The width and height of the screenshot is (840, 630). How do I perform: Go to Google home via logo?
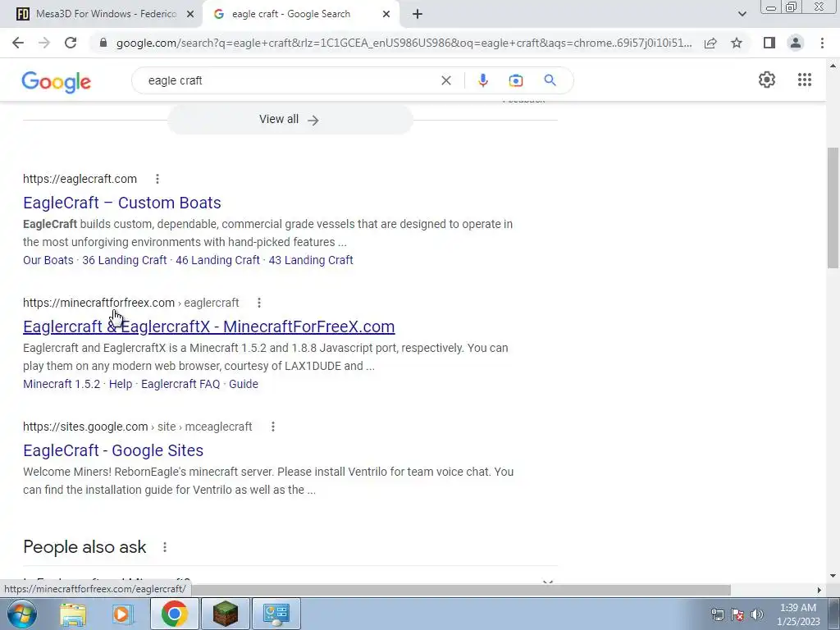[x=57, y=82]
